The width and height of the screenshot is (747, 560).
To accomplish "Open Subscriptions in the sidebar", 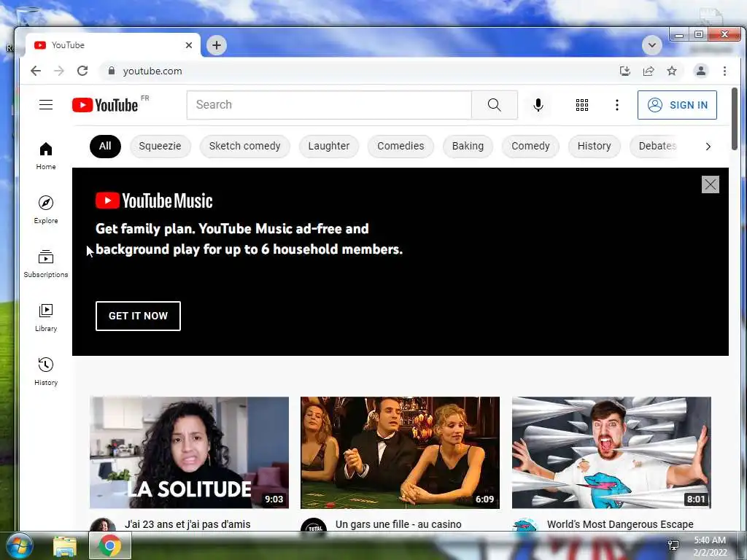I will click(x=46, y=263).
